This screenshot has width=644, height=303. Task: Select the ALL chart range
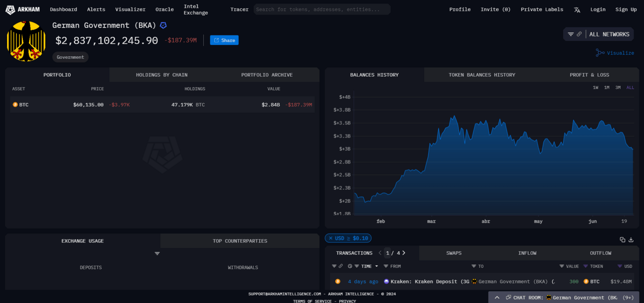(630, 88)
